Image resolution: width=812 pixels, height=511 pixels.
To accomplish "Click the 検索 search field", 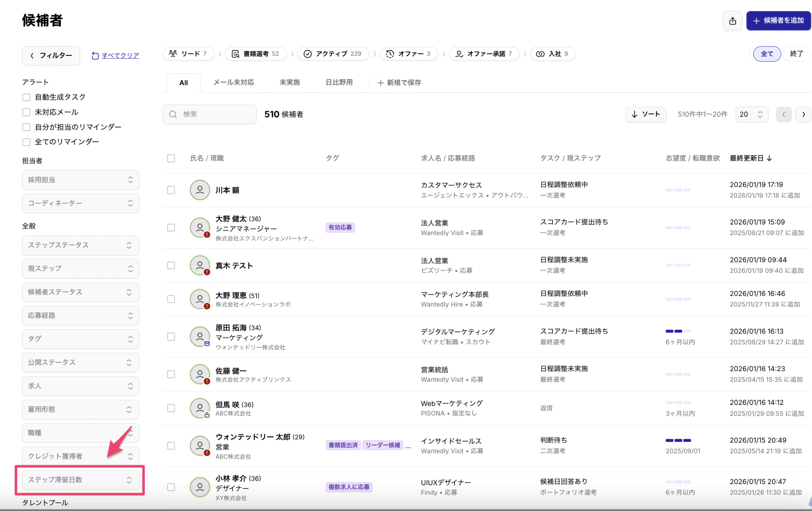I will pyautogui.click(x=210, y=114).
